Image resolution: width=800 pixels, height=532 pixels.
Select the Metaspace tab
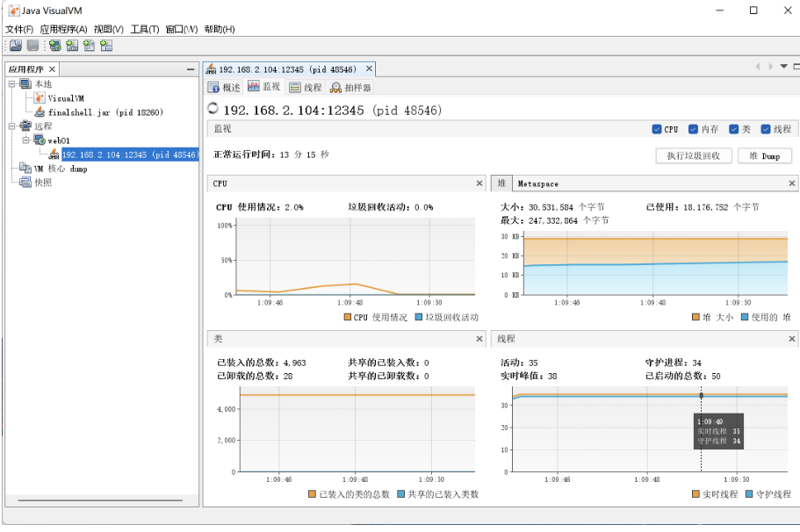point(537,183)
